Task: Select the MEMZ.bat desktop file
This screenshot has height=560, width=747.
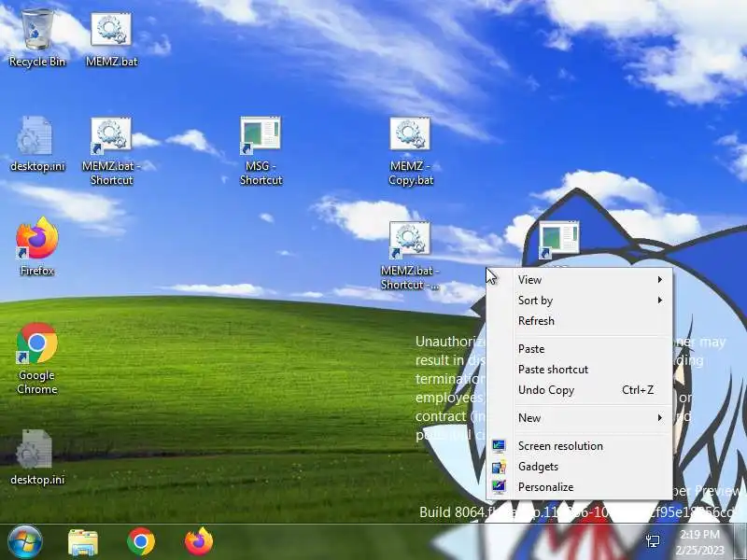Action: click(x=111, y=37)
